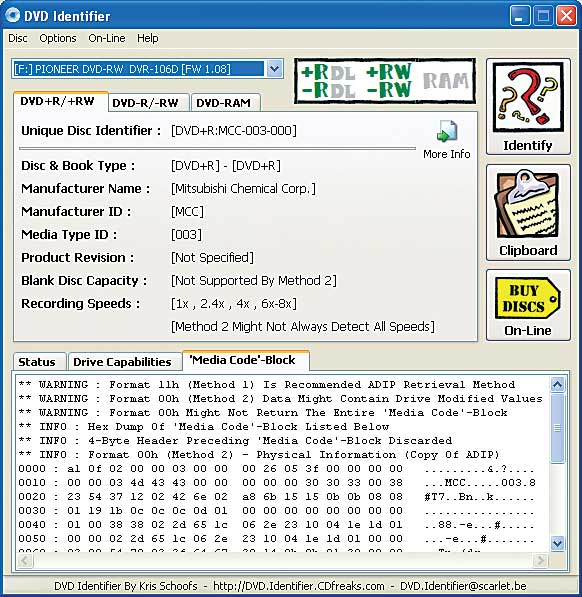The width and height of the screenshot is (582, 597).
Task: Click the Format 11h recommended warning line
Action: click(x=267, y=385)
